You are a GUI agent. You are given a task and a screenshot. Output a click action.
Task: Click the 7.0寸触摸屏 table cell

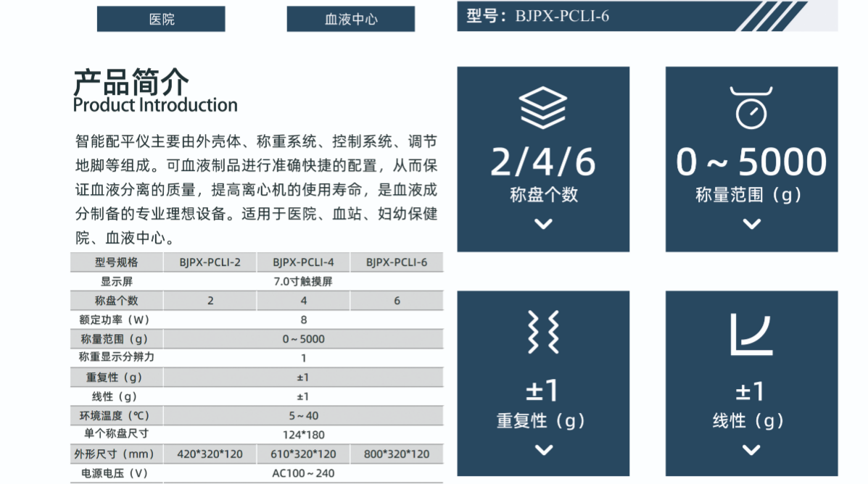pyautogui.click(x=303, y=281)
